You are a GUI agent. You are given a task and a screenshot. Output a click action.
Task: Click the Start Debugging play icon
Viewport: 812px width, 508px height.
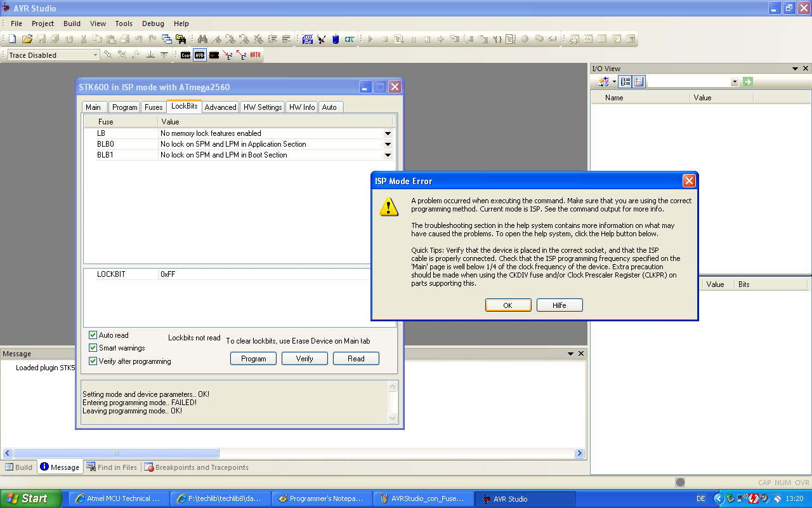pos(370,39)
